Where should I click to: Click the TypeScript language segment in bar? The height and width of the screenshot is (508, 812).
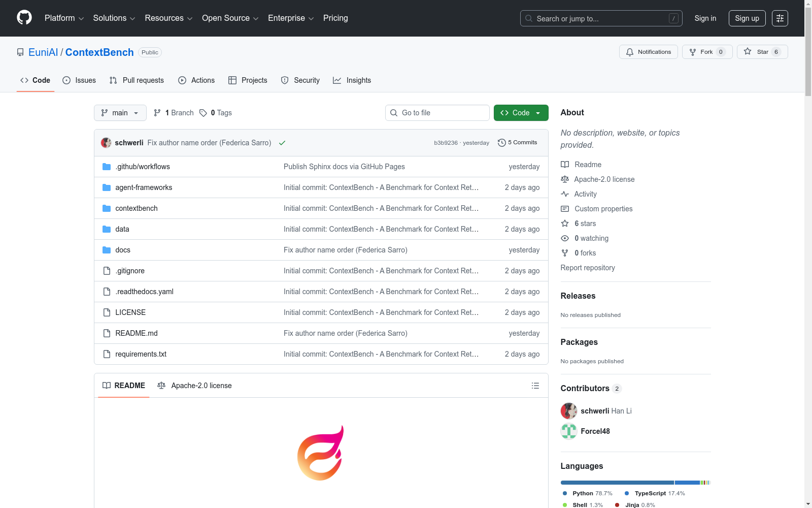pyautogui.click(x=688, y=483)
